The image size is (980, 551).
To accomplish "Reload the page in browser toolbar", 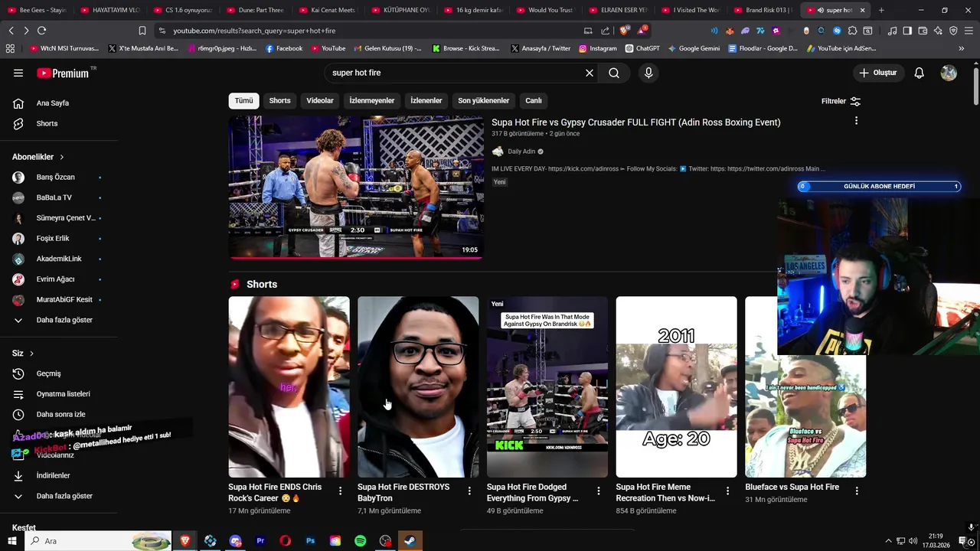I will click(41, 31).
